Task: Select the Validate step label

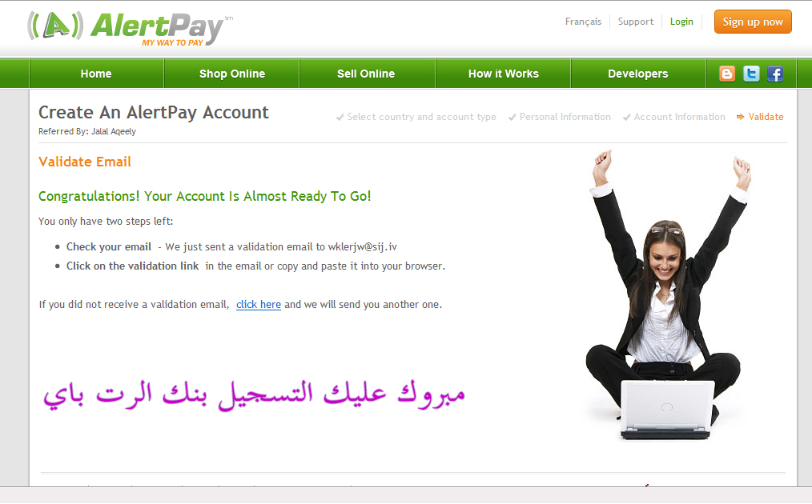Action: pos(766,117)
